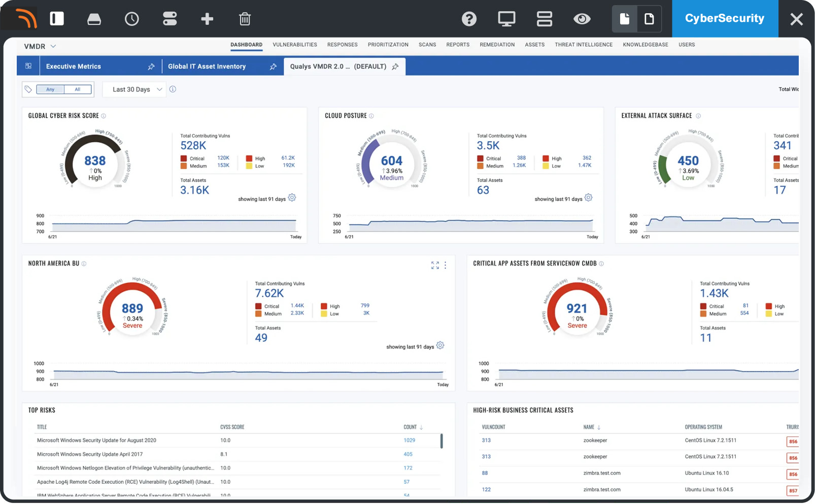Viewport: 815px width, 504px height.
Task: Open the Last 30 Days date range dropdown
Action: (x=134, y=89)
